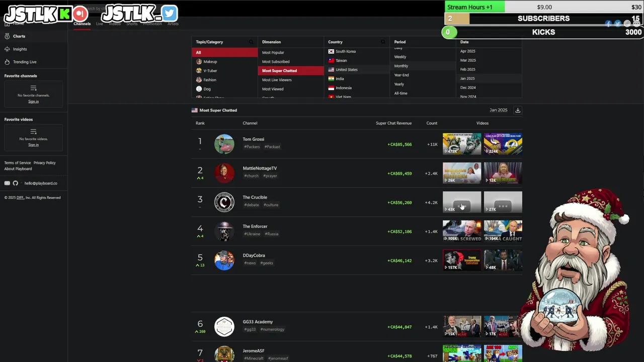This screenshot has height=362, width=644.
Task: Open Tom Grossi's first video thumbnail
Action: [x=462, y=144]
